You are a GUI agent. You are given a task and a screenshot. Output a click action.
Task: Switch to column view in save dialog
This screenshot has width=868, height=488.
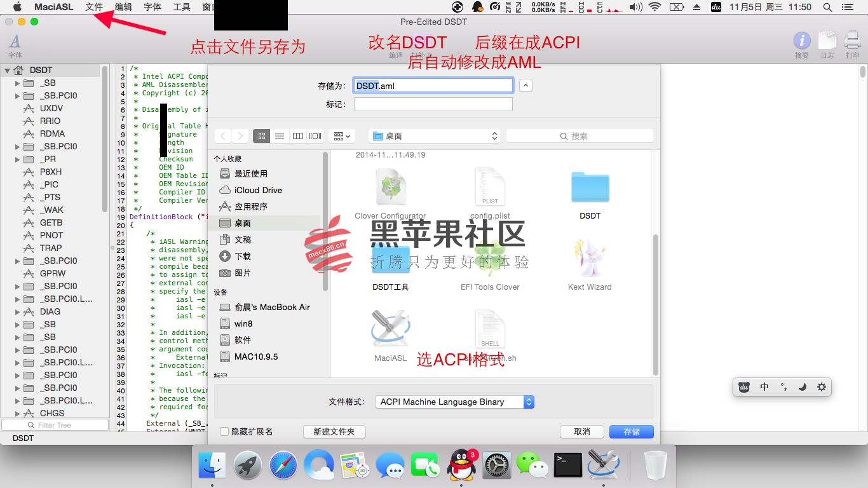(297, 136)
